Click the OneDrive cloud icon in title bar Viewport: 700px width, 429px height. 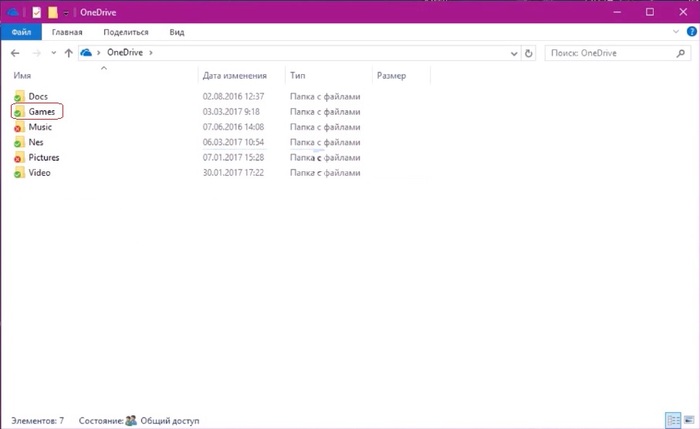(12, 12)
